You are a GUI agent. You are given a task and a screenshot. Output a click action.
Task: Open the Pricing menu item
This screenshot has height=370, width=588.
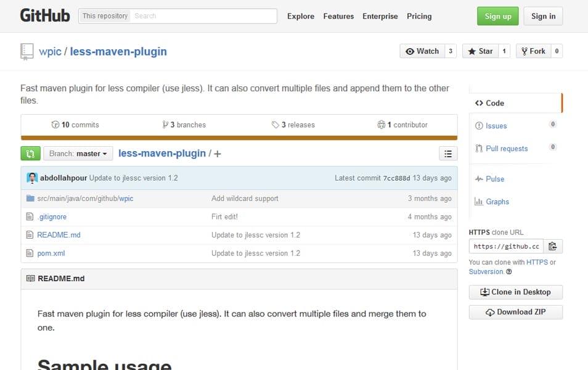[x=419, y=16]
